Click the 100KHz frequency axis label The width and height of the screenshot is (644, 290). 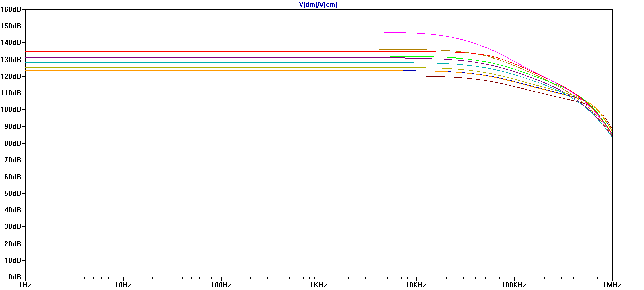(x=515, y=285)
